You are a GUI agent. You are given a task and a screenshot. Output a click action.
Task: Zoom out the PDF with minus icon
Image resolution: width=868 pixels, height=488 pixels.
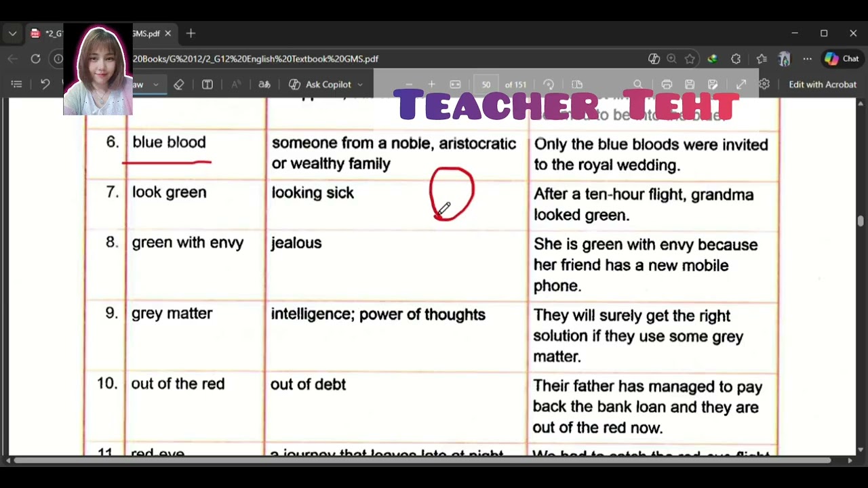[x=409, y=84]
